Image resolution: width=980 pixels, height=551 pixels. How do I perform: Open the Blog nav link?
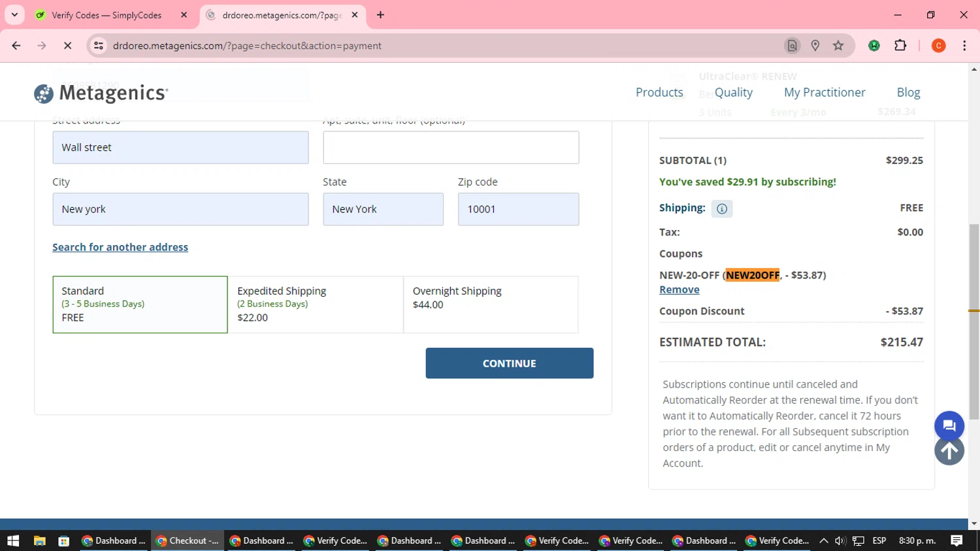[908, 92]
